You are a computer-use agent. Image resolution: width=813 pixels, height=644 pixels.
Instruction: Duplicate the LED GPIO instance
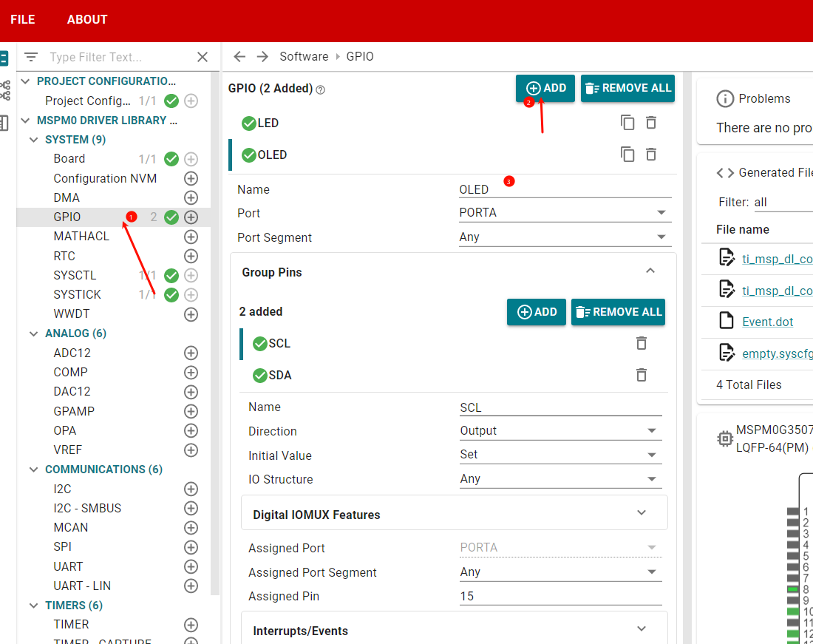coord(627,123)
